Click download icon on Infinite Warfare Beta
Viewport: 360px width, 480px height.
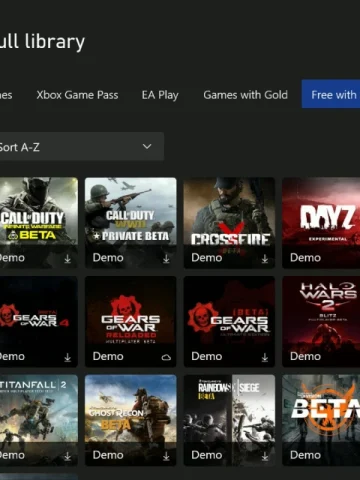pyautogui.click(x=68, y=259)
